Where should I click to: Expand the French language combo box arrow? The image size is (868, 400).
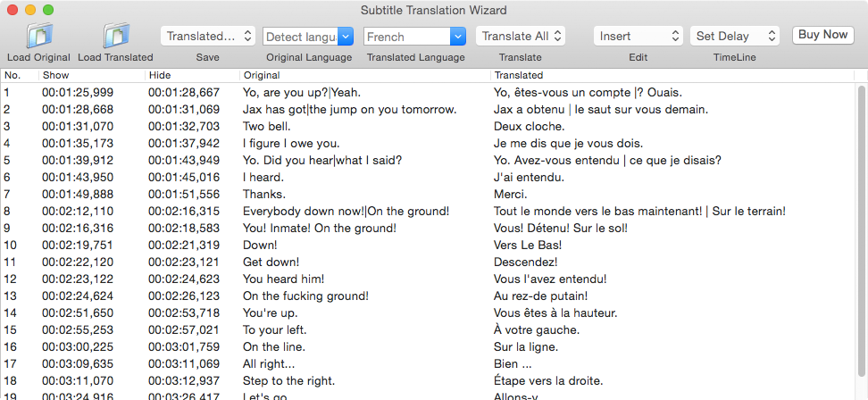pos(458,37)
